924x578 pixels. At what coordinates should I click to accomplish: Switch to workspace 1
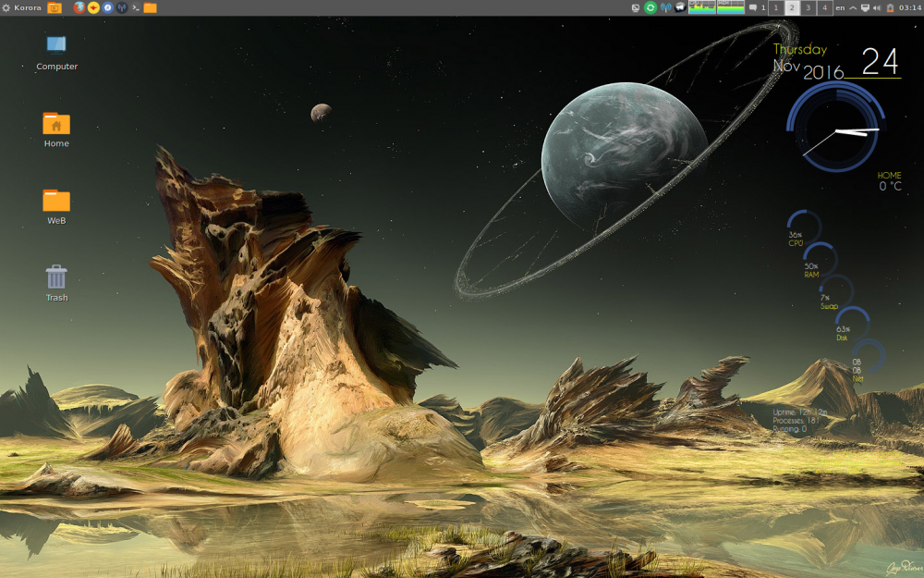point(775,7)
